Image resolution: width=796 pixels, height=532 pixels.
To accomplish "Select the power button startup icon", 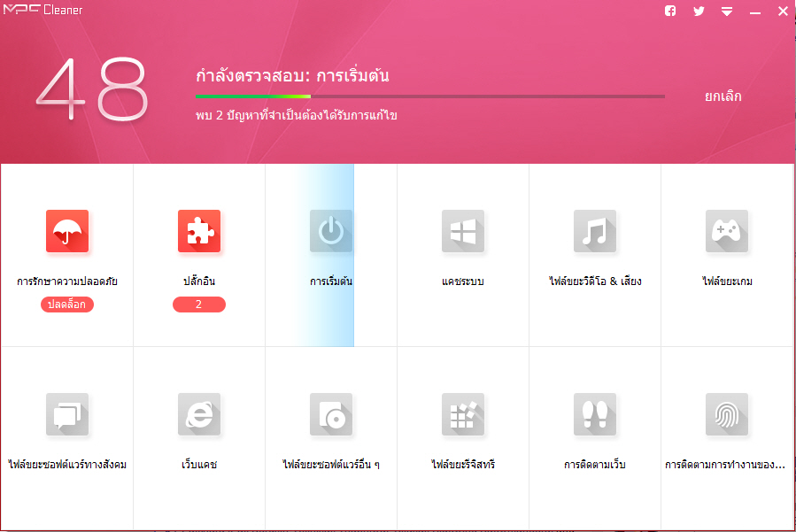I will pos(331,232).
